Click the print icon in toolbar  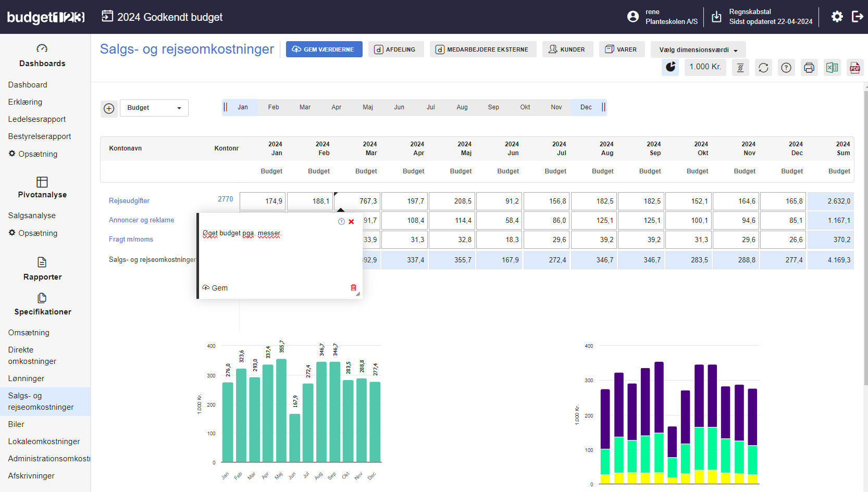[x=809, y=68]
